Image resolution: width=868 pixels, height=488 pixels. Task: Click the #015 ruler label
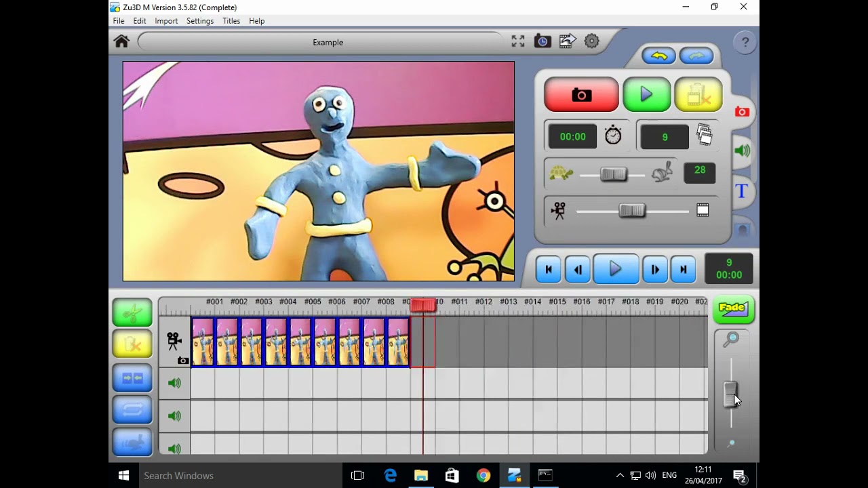557,302
